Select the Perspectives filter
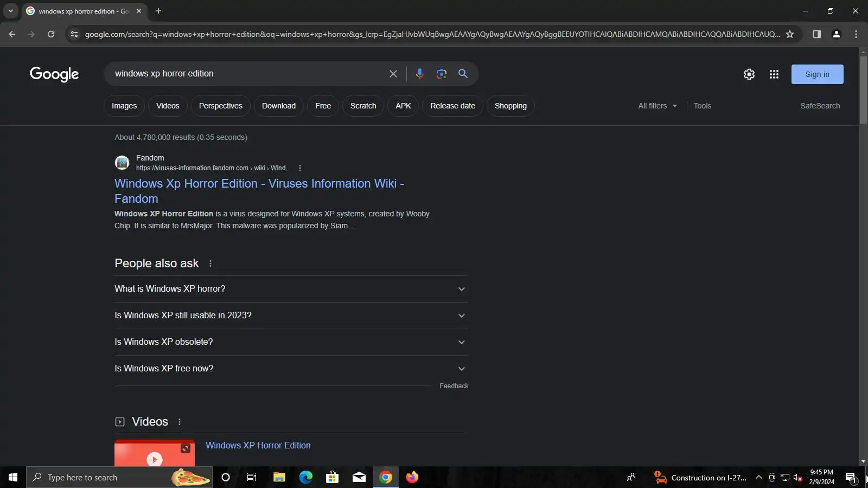Viewport: 868px width, 488px height. 221,106
